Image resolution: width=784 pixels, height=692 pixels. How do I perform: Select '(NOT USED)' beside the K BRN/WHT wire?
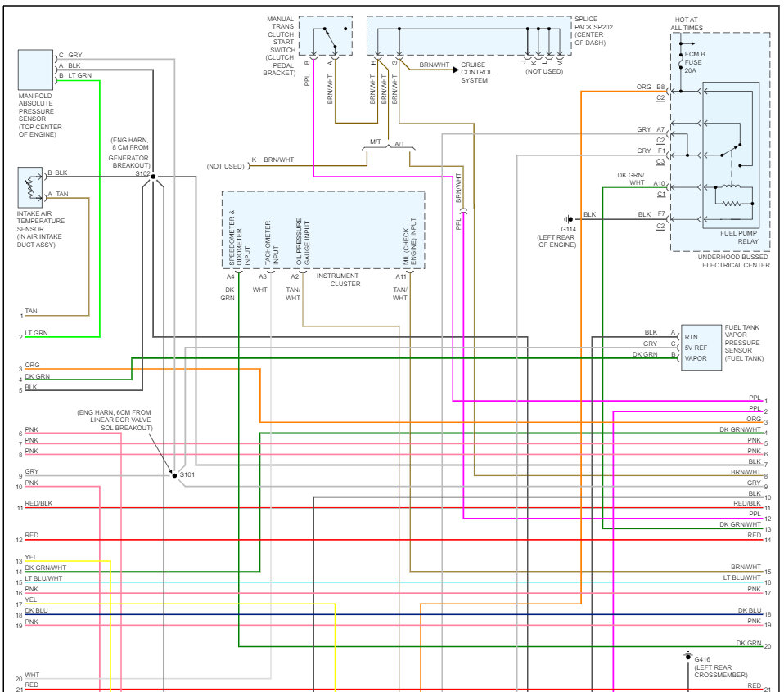pyautogui.click(x=226, y=166)
